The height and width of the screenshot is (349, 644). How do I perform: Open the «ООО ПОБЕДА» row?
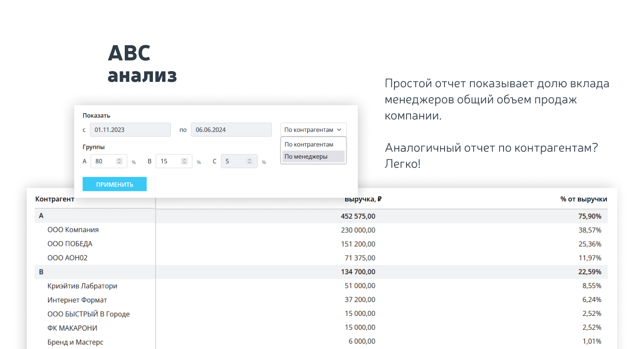pos(70,244)
